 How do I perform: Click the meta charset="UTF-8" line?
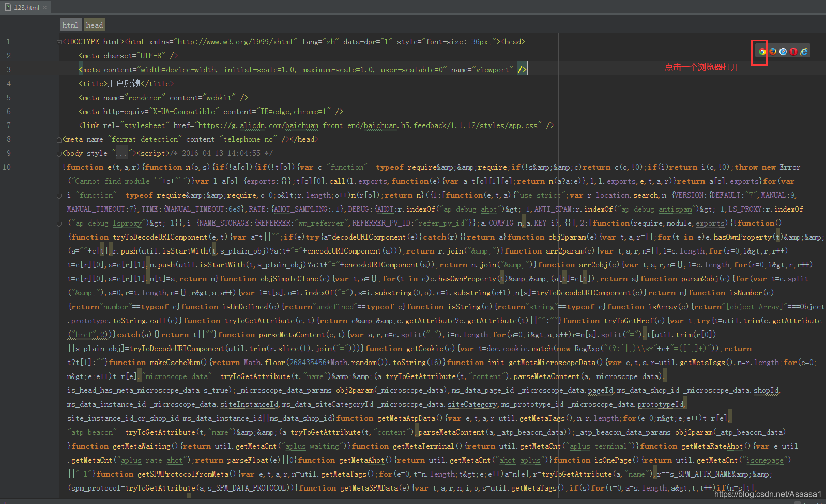[x=128, y=56]
